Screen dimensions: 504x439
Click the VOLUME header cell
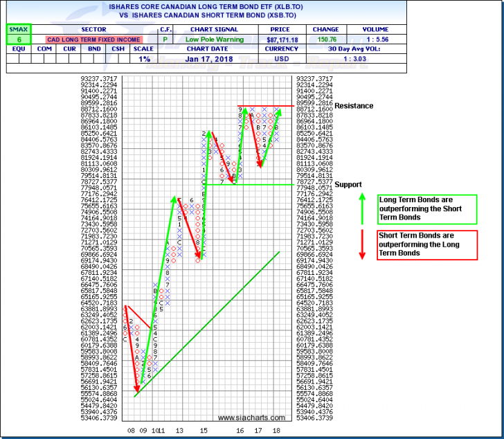pos(375,30)
